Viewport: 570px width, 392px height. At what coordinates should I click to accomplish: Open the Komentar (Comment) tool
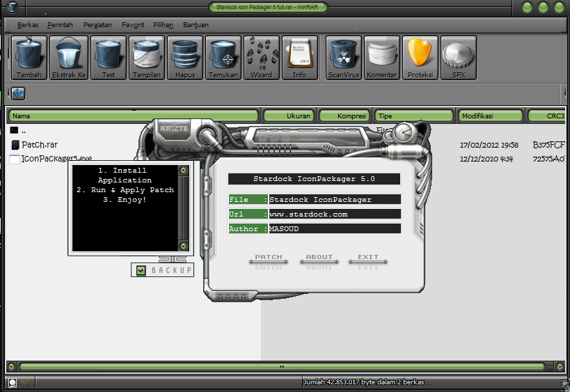click(x=381, y=58)
